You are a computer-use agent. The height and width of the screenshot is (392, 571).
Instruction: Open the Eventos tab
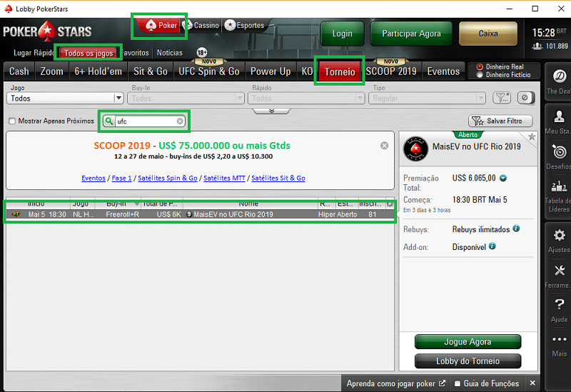click(443, 71)
